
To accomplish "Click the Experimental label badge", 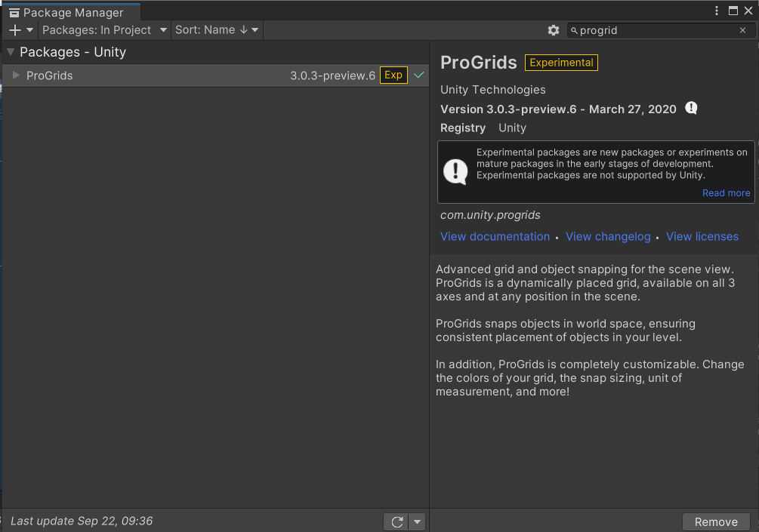I will (561, 63).
